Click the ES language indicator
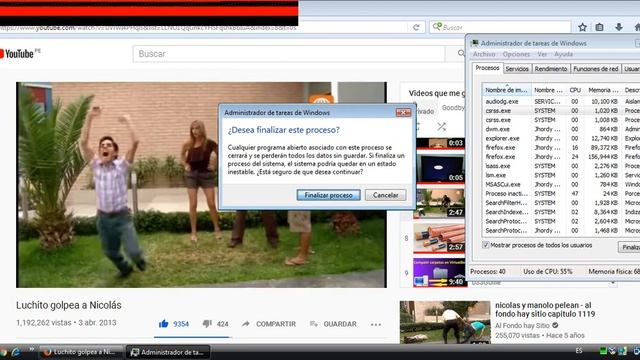The width and height of the screenshot is (640, 360). [x=579, y=351]
